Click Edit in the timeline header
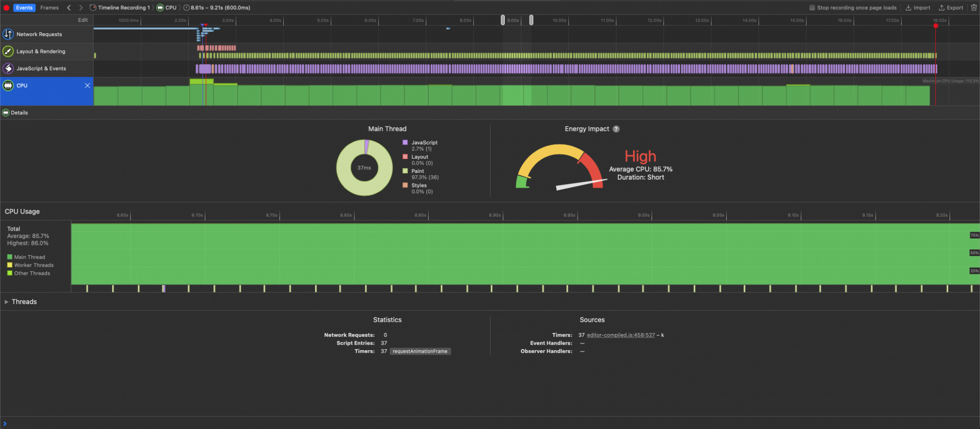980x429 pixels. pyautogui.click(x=83, y=20)
